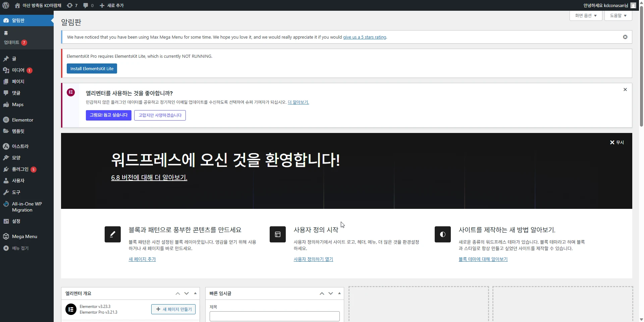Click the 설정 settings icon in sidebar
The width and height of the screenshot is (644, 322).
pos(6,221)
